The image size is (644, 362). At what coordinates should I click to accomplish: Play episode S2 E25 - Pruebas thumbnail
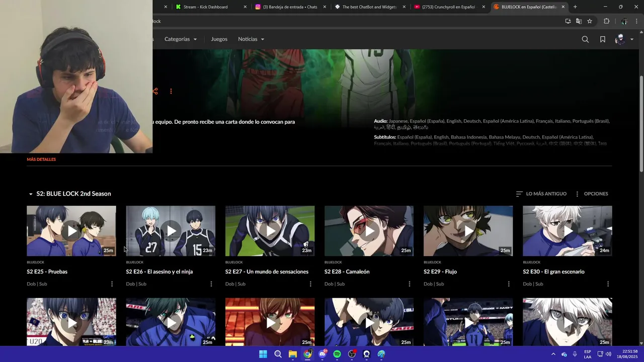(x=71, y=231)
